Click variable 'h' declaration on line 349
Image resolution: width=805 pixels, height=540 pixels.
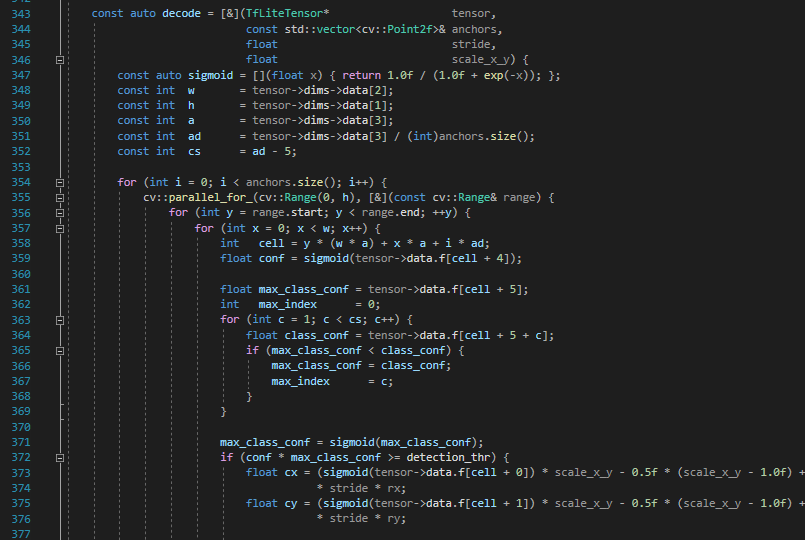point(191,105)
